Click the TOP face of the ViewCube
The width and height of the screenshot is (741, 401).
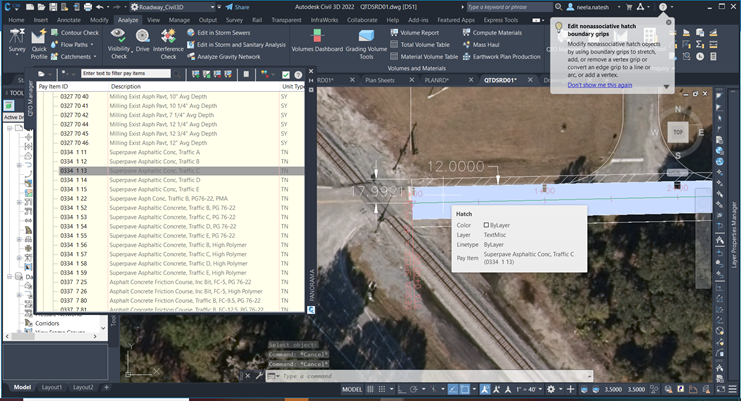click(678, 132)
